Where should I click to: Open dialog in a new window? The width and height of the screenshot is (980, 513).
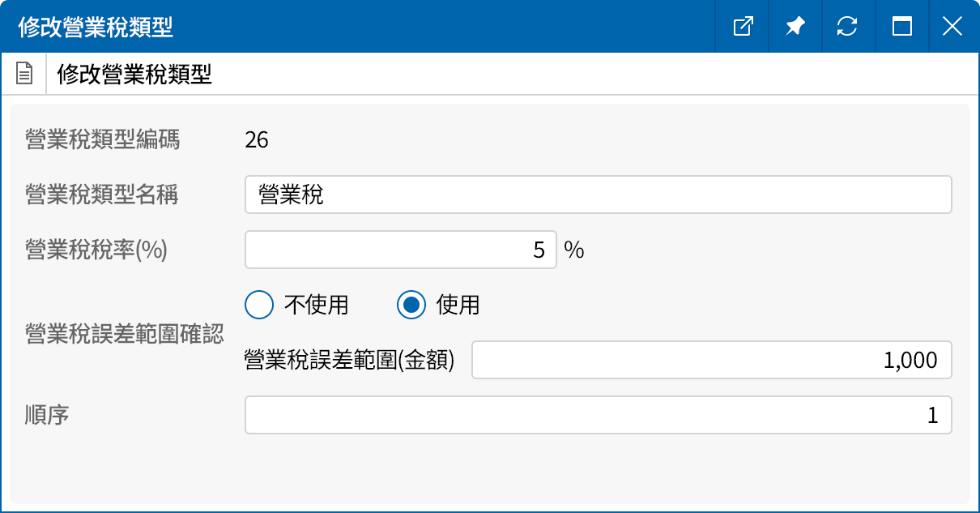pyautogui.click(x=742, y=26)
